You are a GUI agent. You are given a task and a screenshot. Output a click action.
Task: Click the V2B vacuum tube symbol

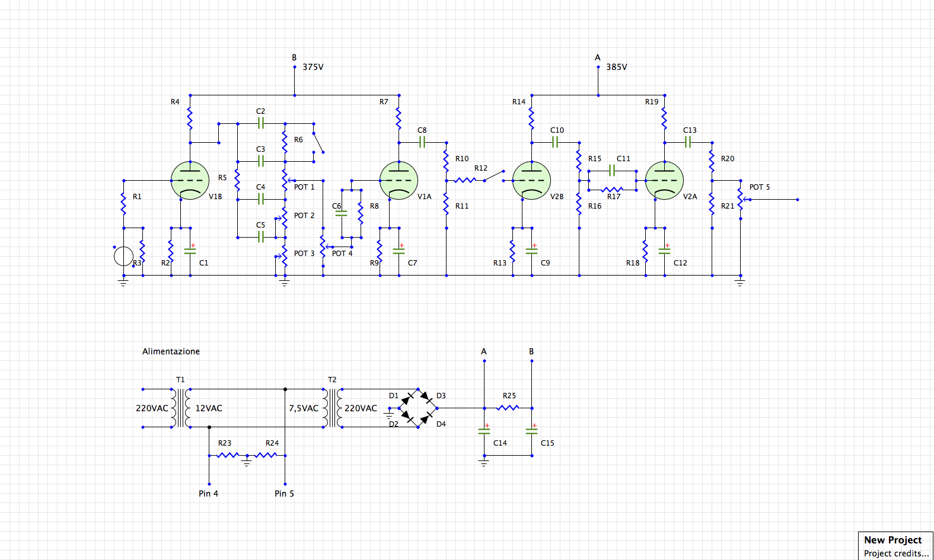coord(531,180)
